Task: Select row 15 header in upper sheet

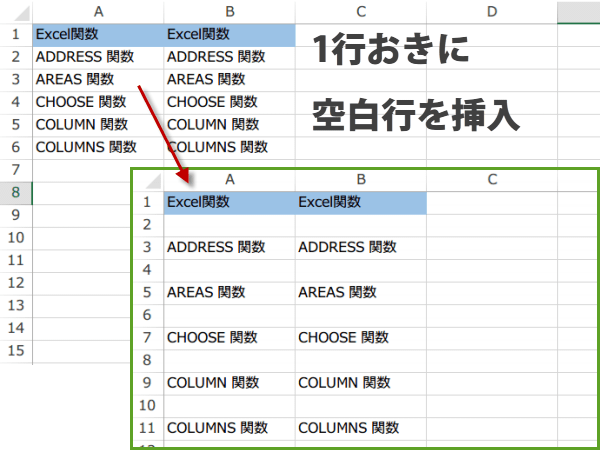Action: pyautogui.click(x=16, y=351)
